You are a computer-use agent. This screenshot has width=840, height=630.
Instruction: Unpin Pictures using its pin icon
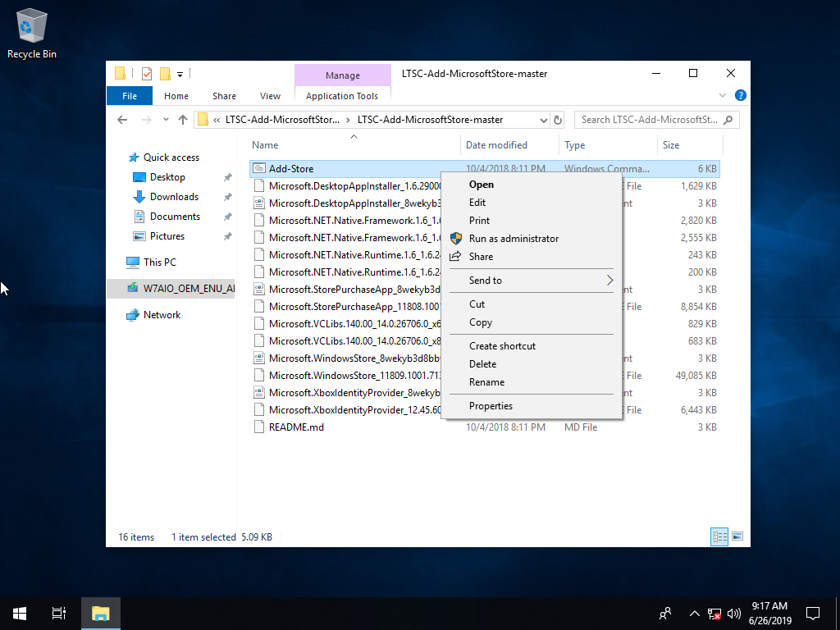point(228,236)
